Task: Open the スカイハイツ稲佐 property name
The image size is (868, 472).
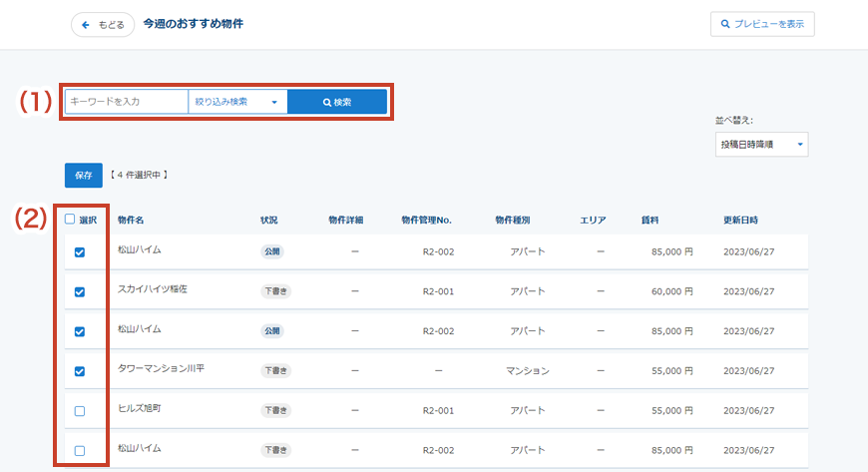Action: point(153,289)
